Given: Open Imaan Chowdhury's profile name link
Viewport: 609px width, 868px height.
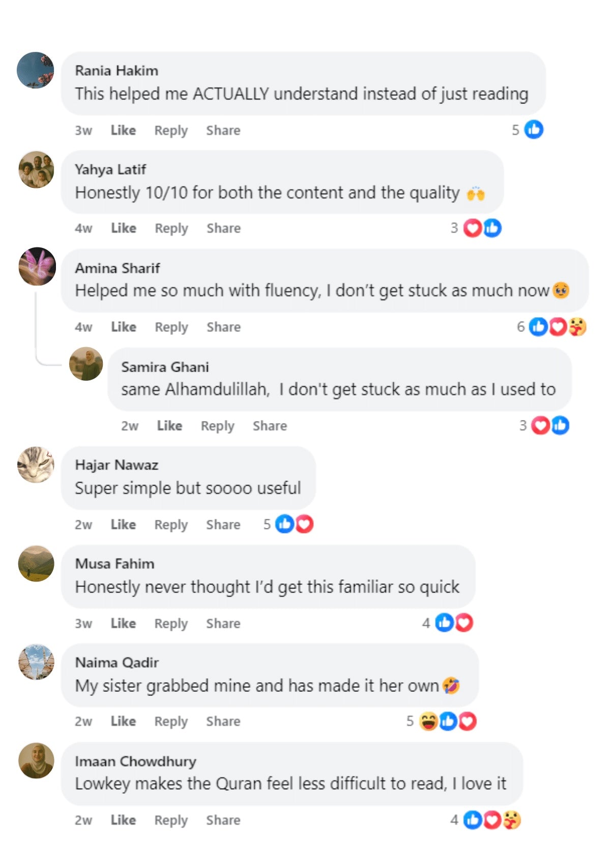Looking at the screenshot, I should coord(135,761).
